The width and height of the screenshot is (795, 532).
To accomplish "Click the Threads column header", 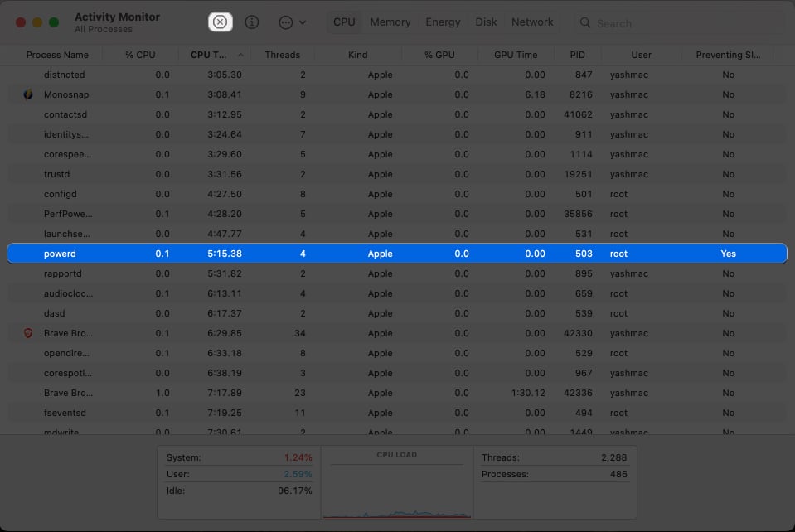I will (x=282, y=55).
